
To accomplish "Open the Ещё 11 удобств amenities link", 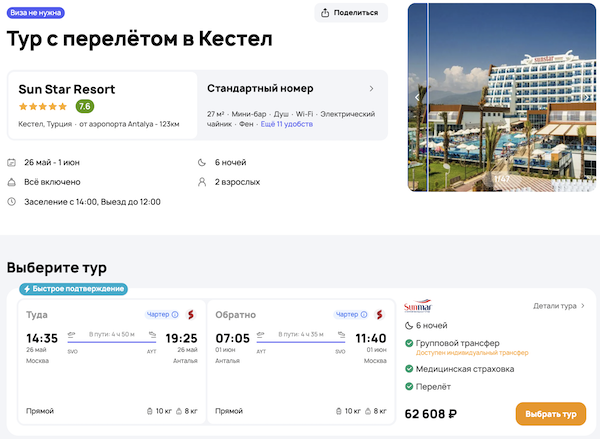I will coord(286,124).
